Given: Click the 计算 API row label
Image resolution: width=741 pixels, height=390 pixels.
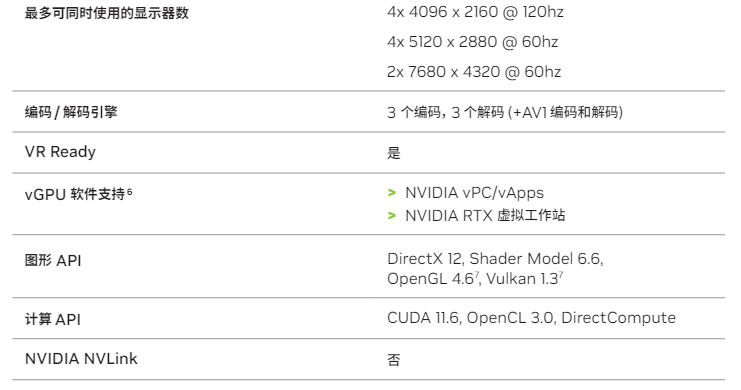Looking at the screenshot, I should [52, 319].
